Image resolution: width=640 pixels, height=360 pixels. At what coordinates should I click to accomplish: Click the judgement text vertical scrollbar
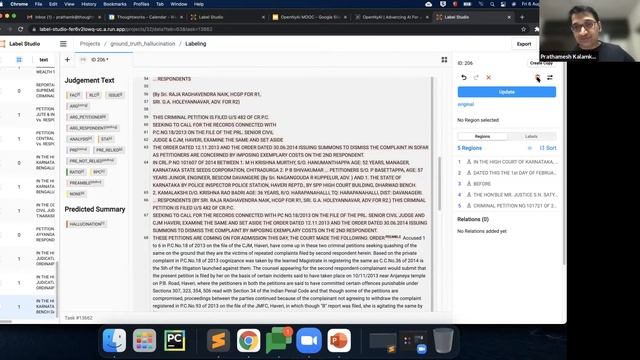(x=440, y=184)
